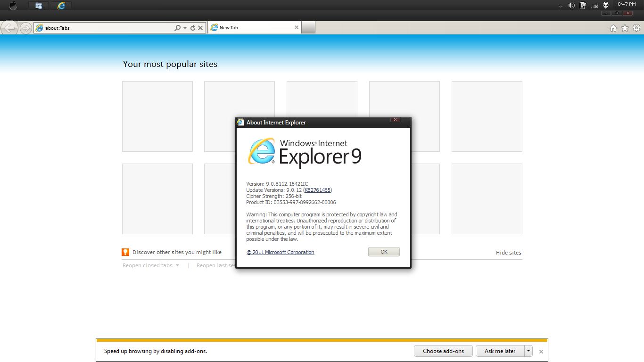Open the volume speaker tray icon

pos(571,5)
